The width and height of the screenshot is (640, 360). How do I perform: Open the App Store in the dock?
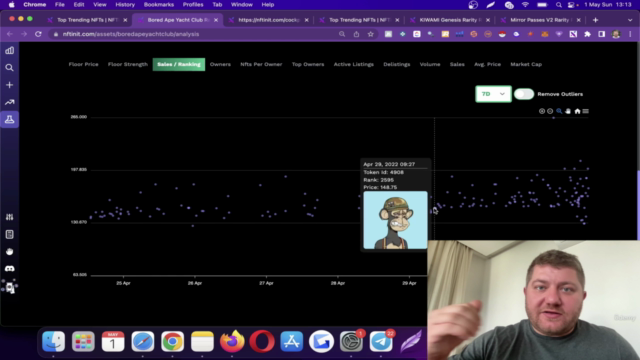(291, 342)
